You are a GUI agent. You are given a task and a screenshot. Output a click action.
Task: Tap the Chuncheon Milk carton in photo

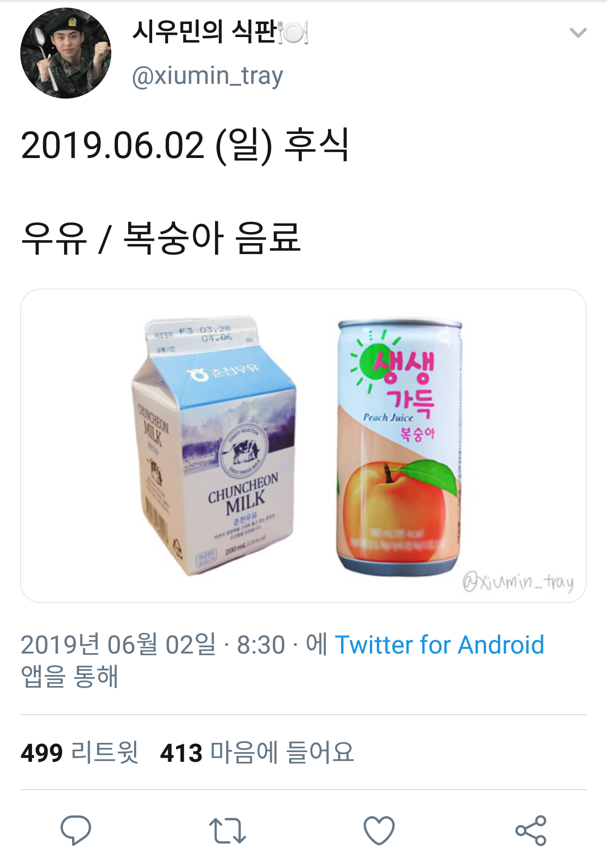214,446
